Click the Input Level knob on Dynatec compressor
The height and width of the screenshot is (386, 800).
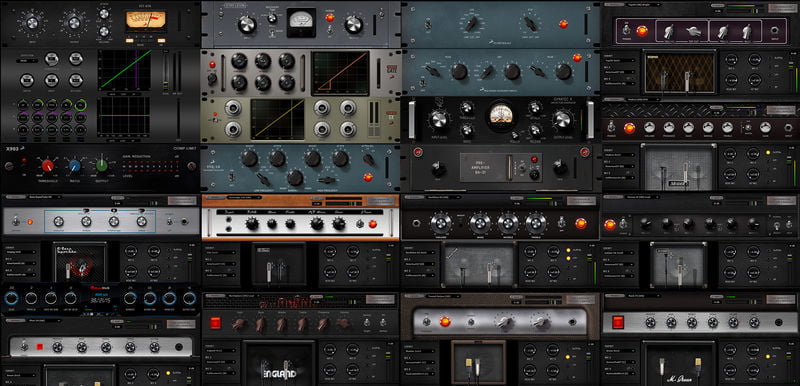click(439, 119)
